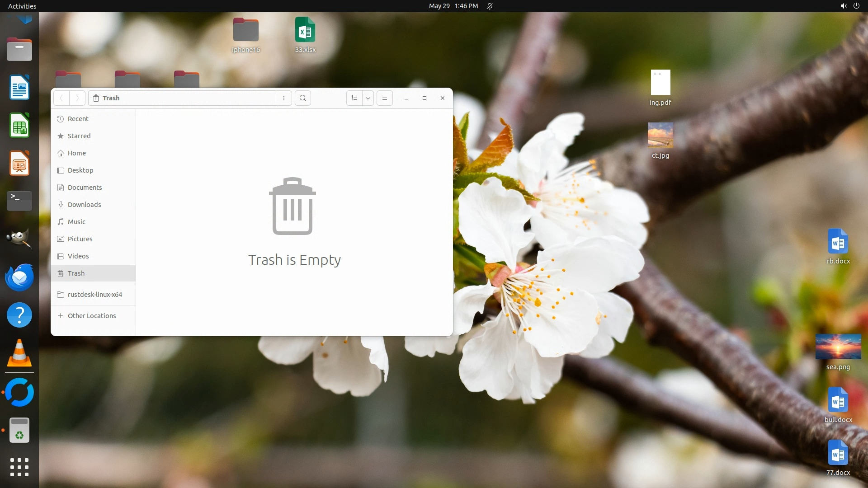Click the volume icon in top bar
Viewport: 868px width, 488px height.
pos(843,6)
